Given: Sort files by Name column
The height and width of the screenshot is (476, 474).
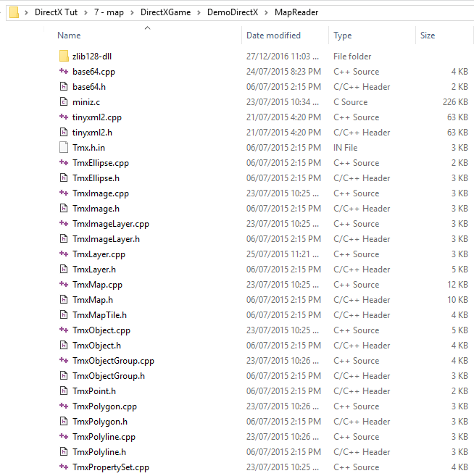Looking at the screenshot, I should [69, 36].
